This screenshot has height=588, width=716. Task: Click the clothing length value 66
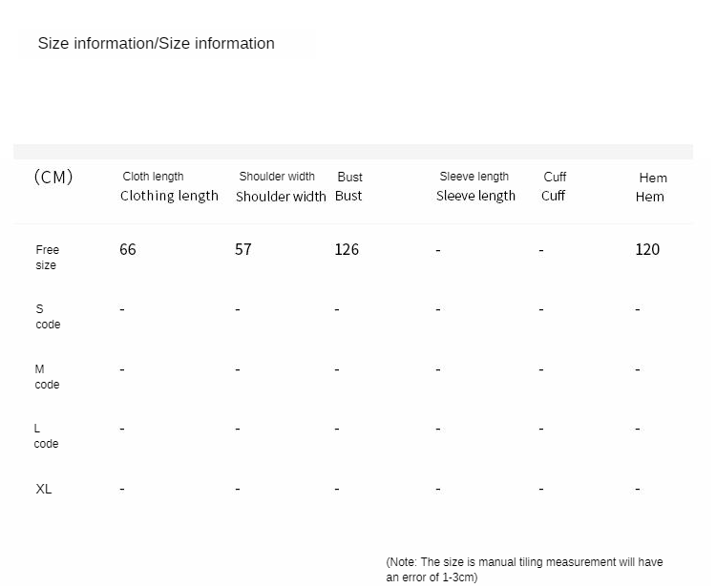pyautogui.click(x=128, y=249)
